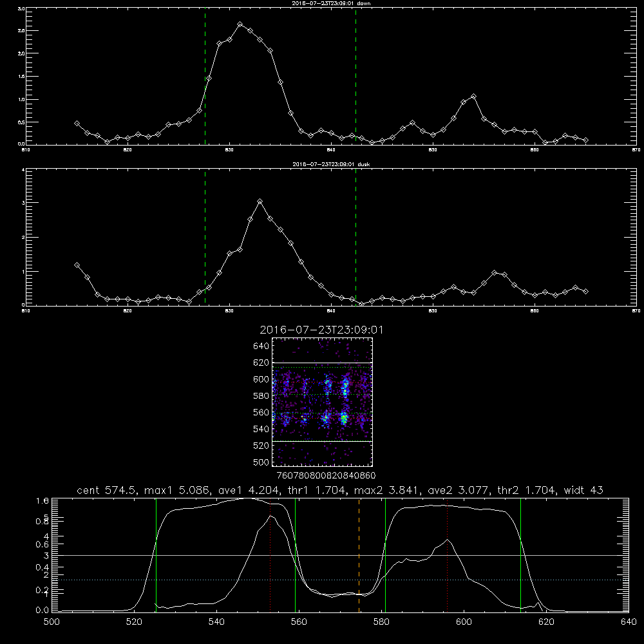Image resolution: width=644 pixels, height=644 pixels.
Task: Click the peak diamond marker in dusk plot
Action: (260, 201)
